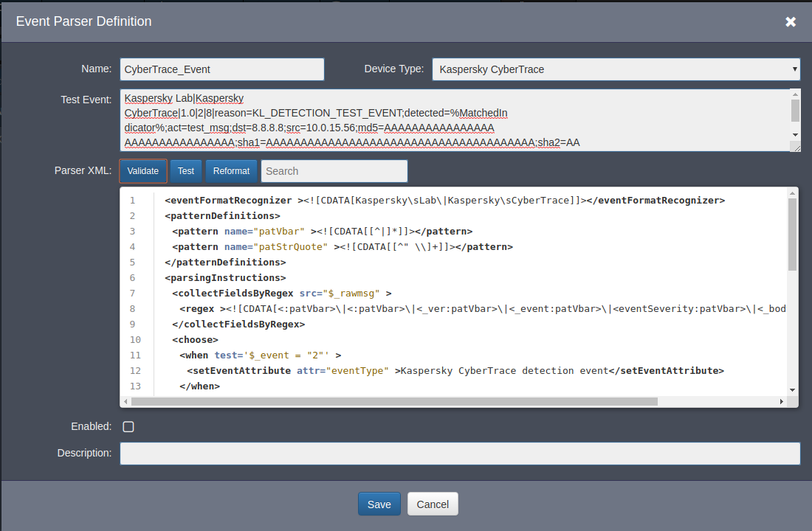Screen dimensions: 812x531
Task: Click the Search field above the XML editor
Action: click(334, 170)
